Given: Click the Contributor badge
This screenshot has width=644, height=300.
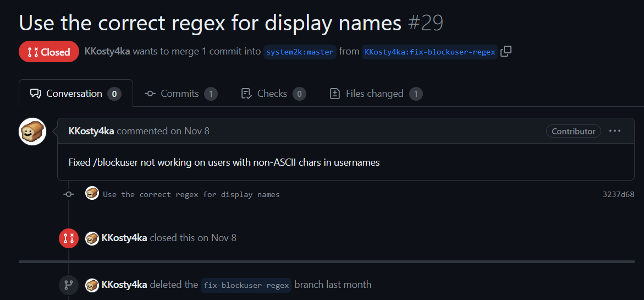Looking at the screenshot, I should (573, 131).
